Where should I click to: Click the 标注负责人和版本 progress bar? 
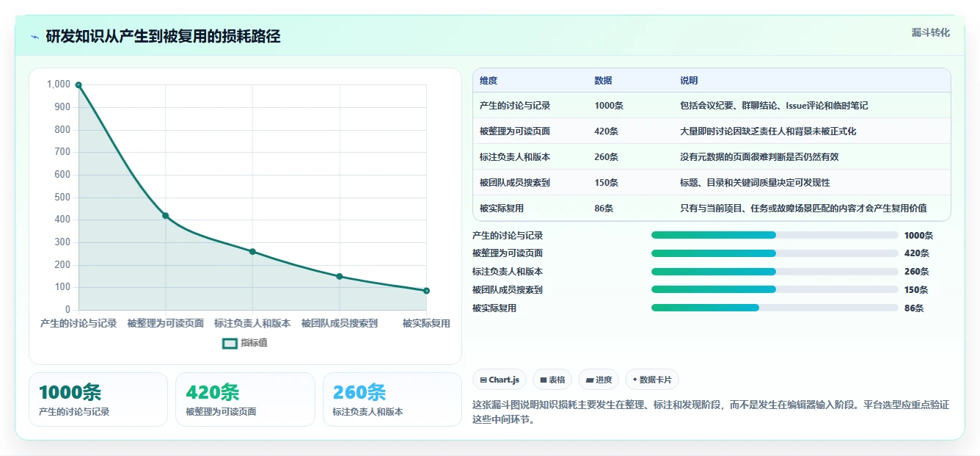775,272
